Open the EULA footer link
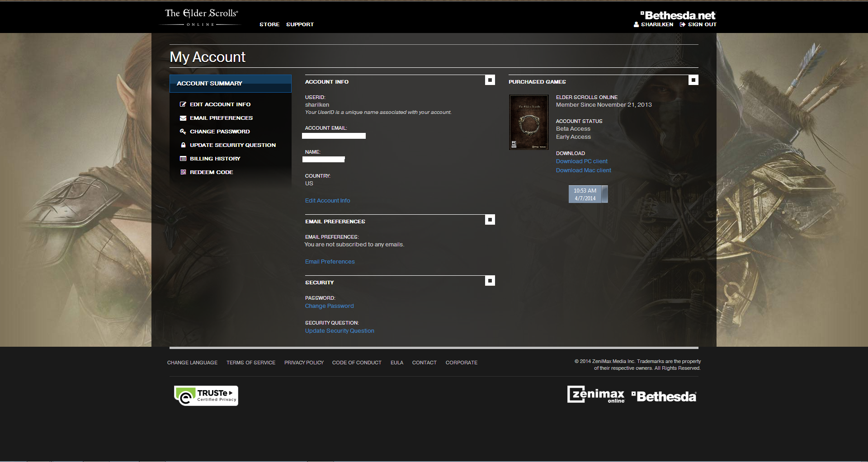The height and width of the screenshot is (462, 868). 397,363
